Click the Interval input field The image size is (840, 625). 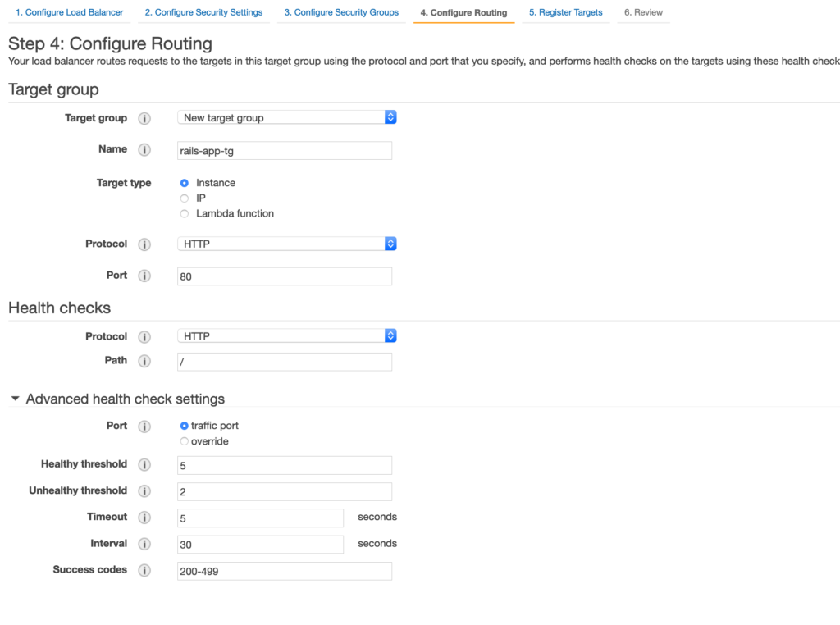260,545
